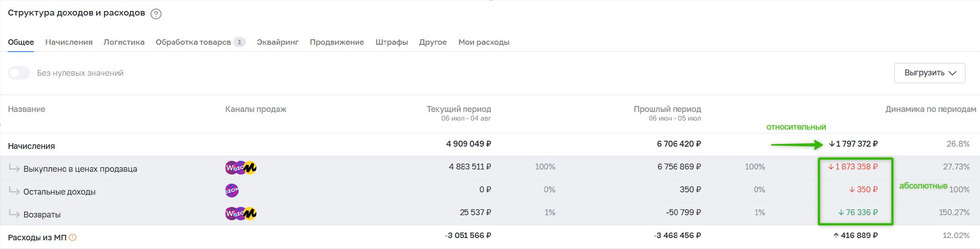980x249 pixels.
Task: Click marketplace logos in Возвраты row
Action: (241, 213)
